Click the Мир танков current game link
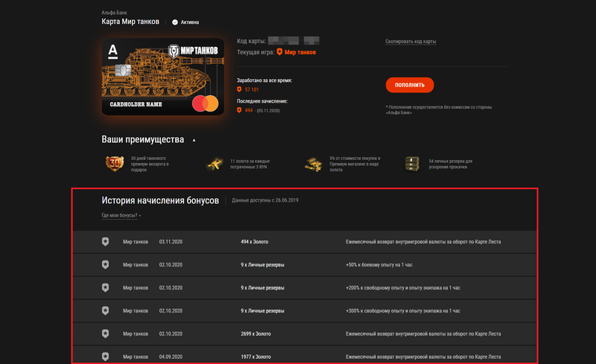Screen dimensions: 596x364 300,52
